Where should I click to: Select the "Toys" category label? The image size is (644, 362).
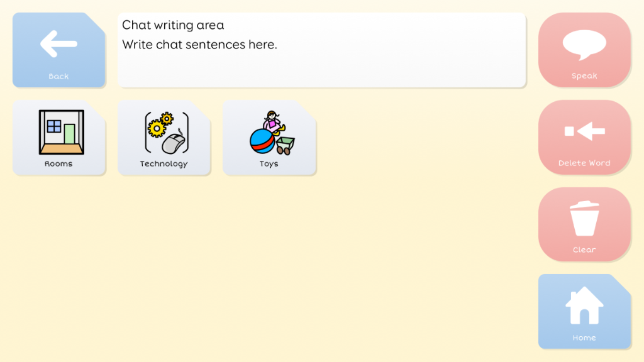(x=269, y=164)
